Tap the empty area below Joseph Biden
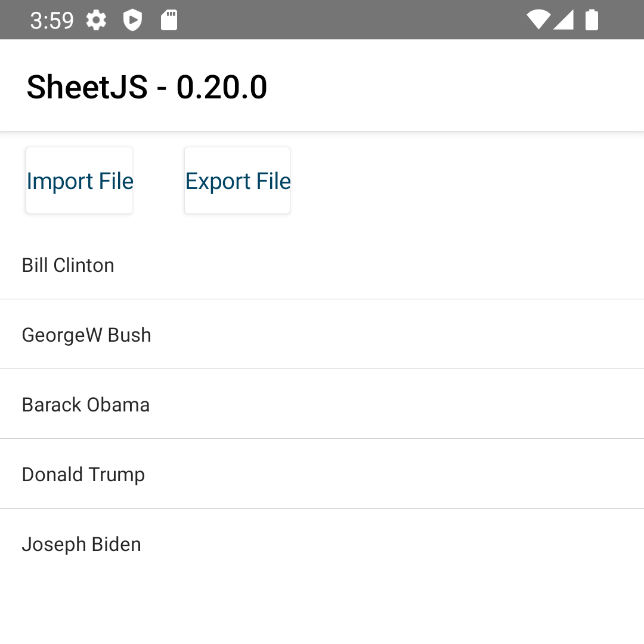The image size is (644, 644). click(322, 608)
